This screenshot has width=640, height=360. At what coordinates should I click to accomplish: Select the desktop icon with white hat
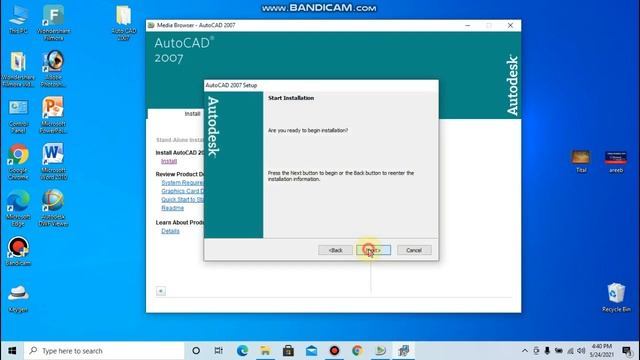point(18,298)
